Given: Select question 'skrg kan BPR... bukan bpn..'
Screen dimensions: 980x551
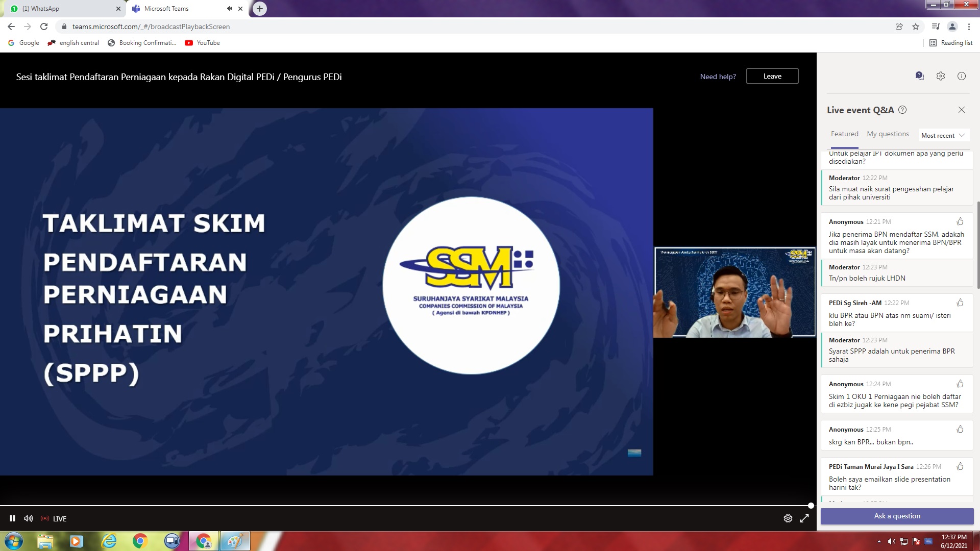Looking at the screenshot, I should tap(871, 442).
